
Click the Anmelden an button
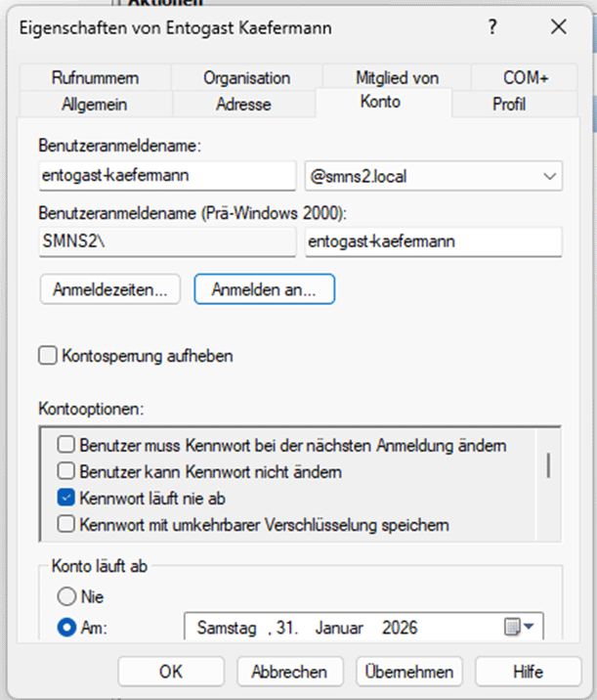click(265, 288)
